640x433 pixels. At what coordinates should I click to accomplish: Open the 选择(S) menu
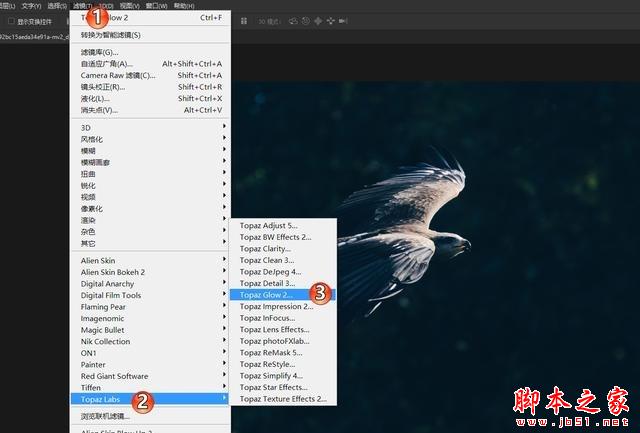pyautogui.click(x=57, y=6)
